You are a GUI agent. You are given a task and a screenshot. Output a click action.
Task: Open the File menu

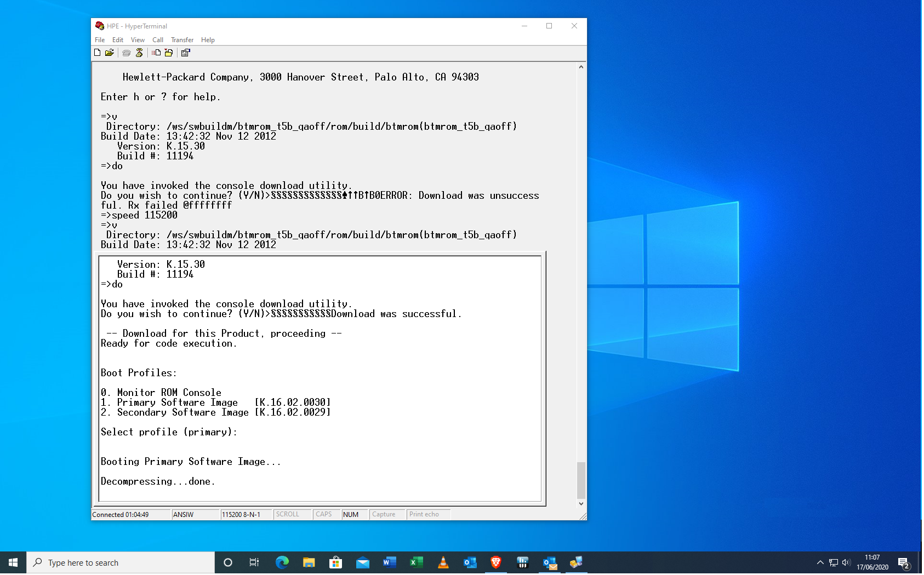(100, 40)
